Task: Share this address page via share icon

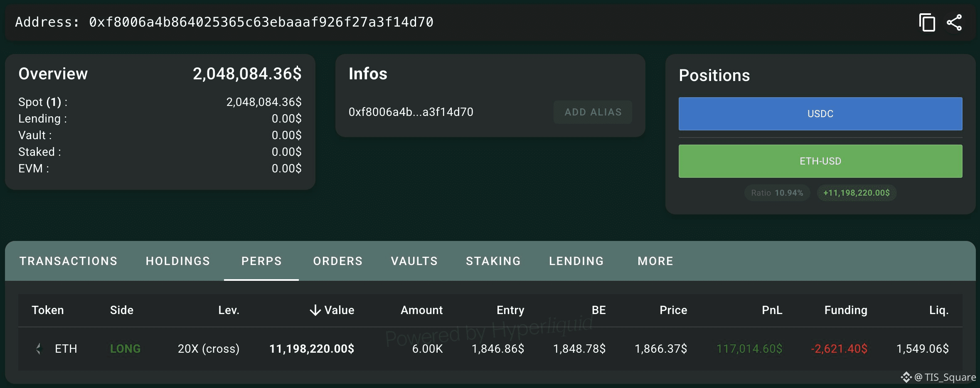Action: pos(954,22)
